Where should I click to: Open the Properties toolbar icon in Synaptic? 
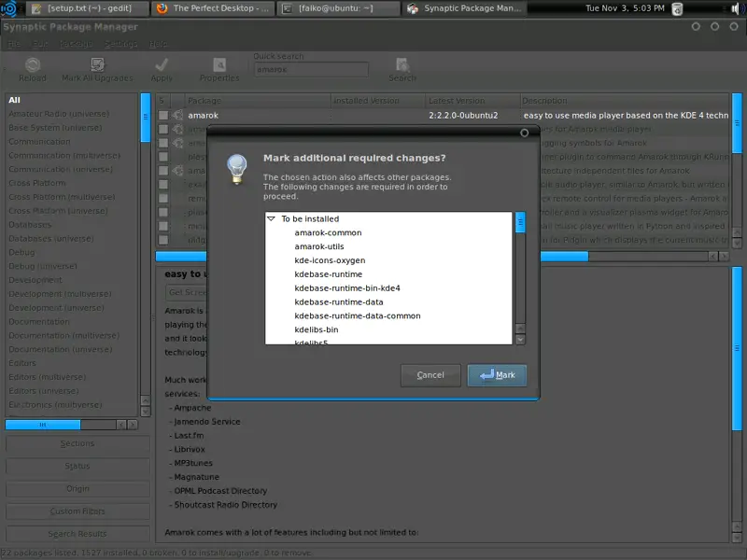click(x=219, y=64)
